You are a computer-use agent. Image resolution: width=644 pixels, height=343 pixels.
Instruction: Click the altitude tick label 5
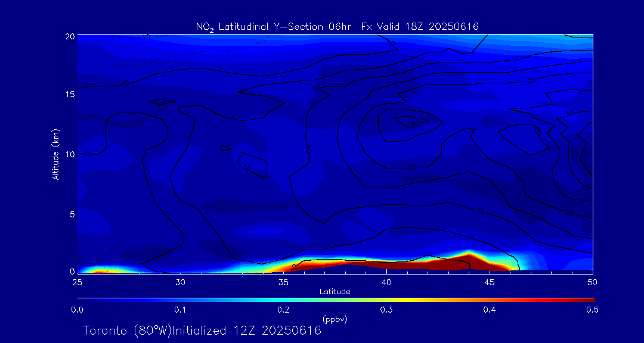pyautogui.click(x=72, y=214)
